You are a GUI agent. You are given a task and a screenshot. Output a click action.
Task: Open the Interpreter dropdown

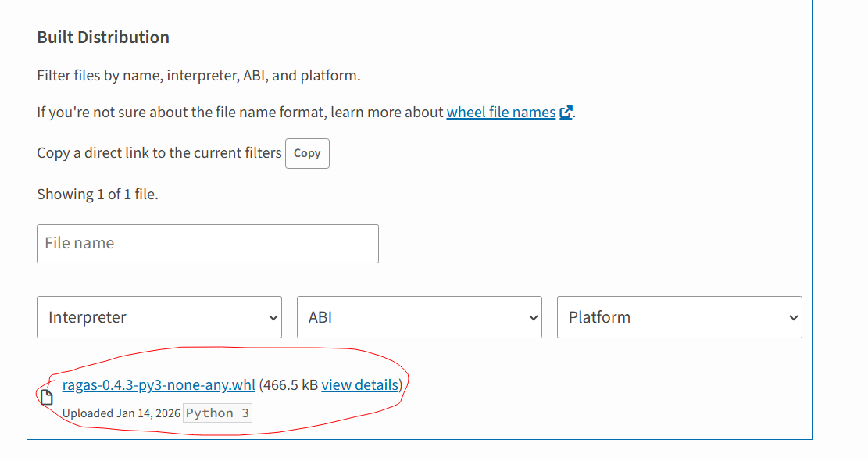pos(159,317)
